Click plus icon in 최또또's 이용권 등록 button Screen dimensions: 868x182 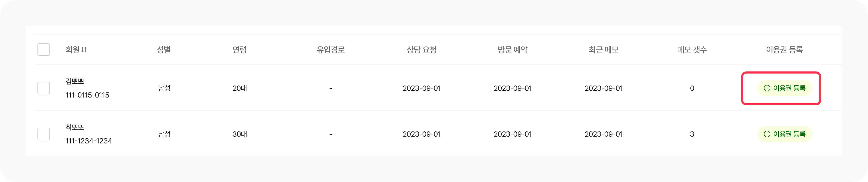click(767, 134)
